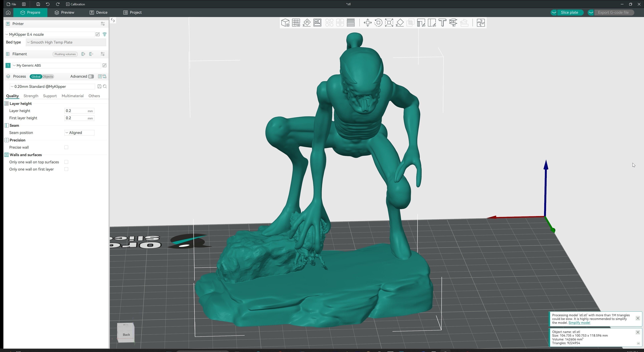
Task: Switch process scope to Objects
Action: [48, 76]
